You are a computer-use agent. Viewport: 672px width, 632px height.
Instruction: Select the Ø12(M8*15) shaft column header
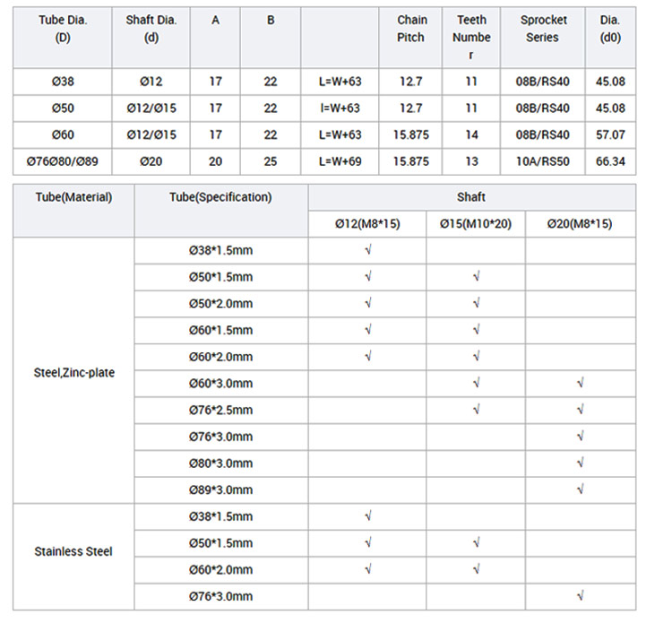point(367,224)
